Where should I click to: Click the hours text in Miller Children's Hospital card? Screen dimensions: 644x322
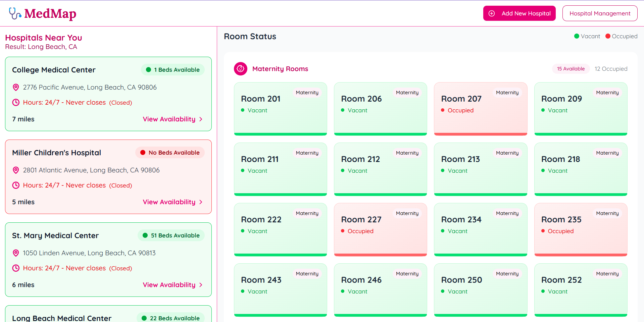pyautogui.click(x=78, y=185)
